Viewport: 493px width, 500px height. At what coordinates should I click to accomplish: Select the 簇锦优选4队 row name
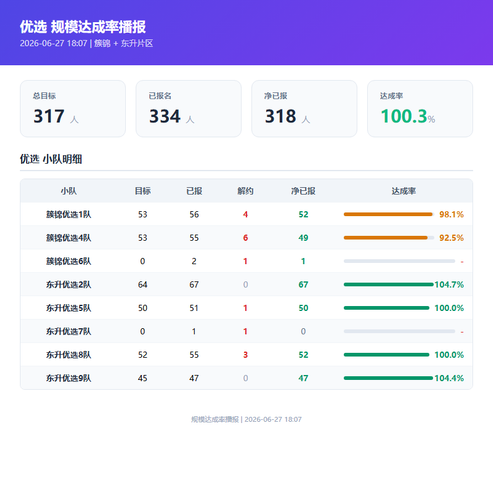pos(69,238)
